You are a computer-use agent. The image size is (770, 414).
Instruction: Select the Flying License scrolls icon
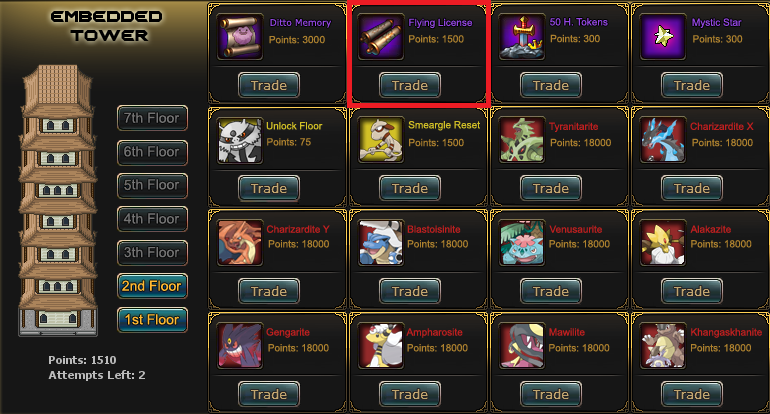coord(381,37)
